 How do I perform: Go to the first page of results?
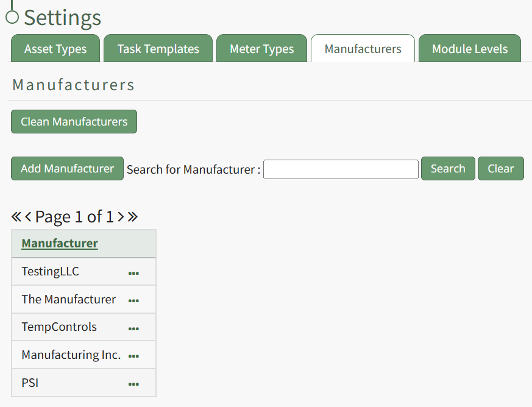[16, 216]
